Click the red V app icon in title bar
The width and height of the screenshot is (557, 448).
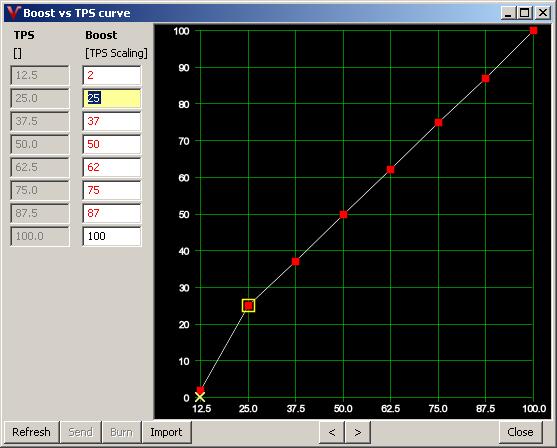(x=13, y=13)
